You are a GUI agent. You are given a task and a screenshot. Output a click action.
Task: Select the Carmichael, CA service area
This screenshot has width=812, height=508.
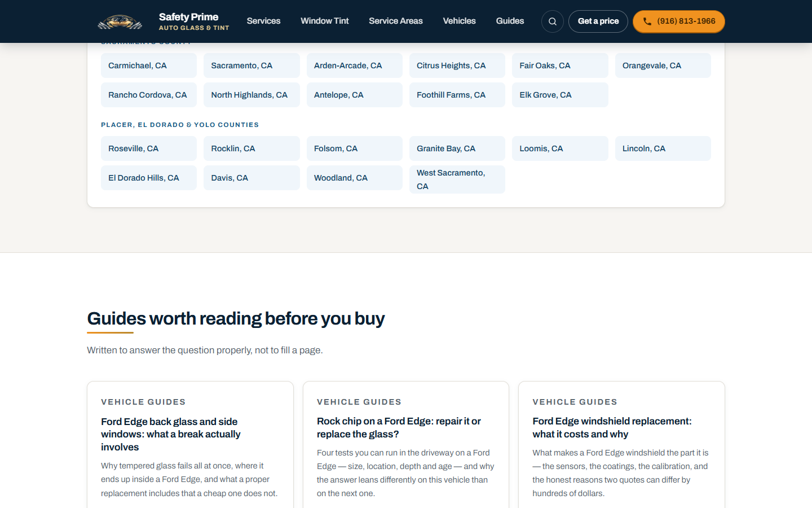tap(149, 65)
